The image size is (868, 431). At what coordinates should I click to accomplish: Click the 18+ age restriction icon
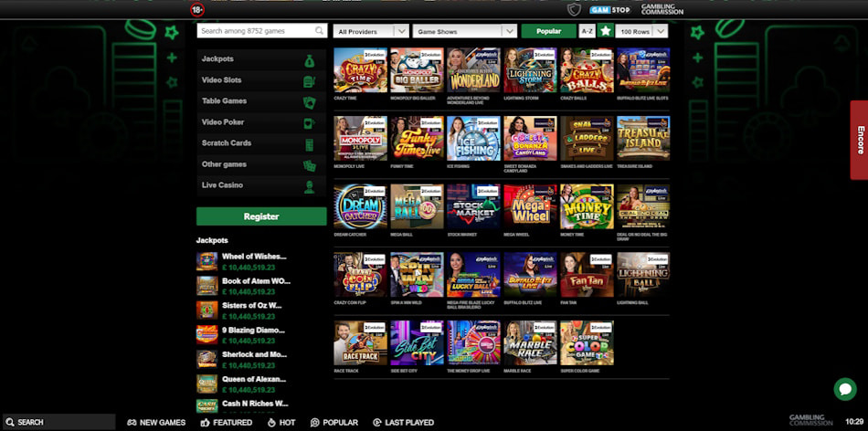[197, 9]
